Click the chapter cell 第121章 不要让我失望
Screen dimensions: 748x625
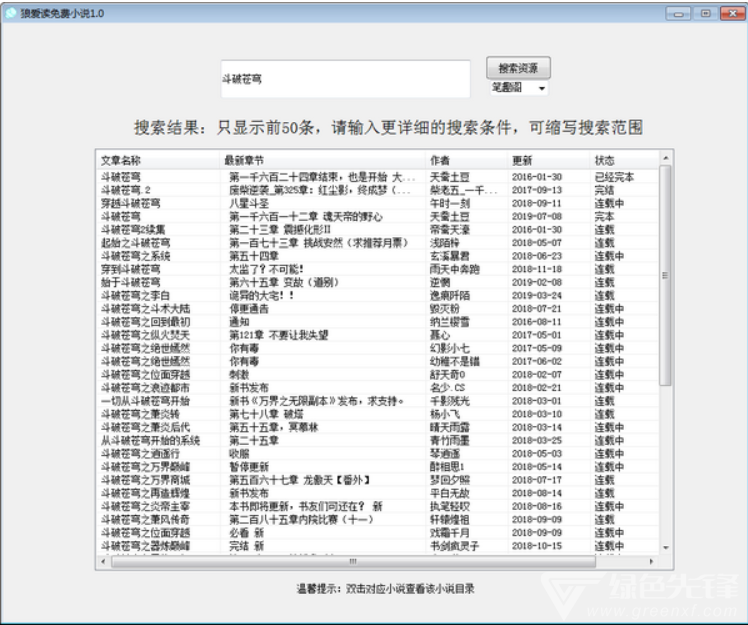(x=279, y=335)
